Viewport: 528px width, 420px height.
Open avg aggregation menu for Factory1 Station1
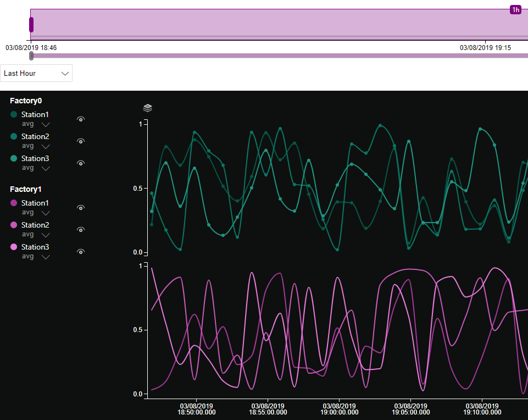pos(46,213)
